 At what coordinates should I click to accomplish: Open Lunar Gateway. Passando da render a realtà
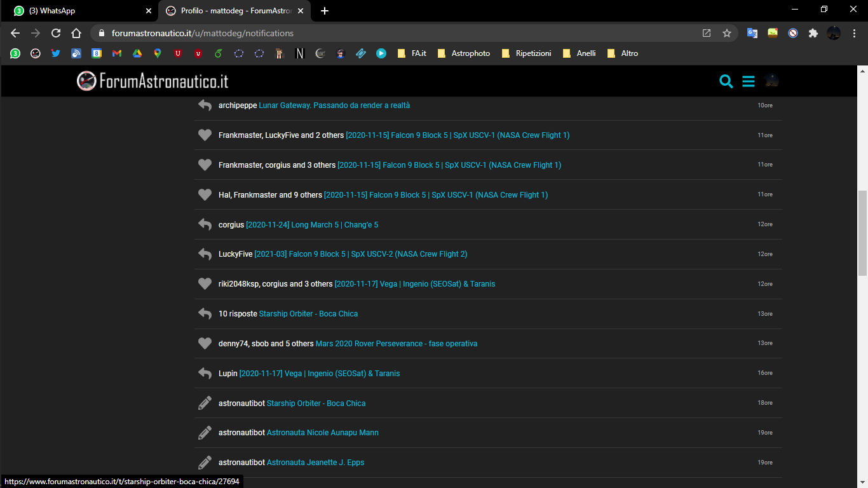(334, 105)
